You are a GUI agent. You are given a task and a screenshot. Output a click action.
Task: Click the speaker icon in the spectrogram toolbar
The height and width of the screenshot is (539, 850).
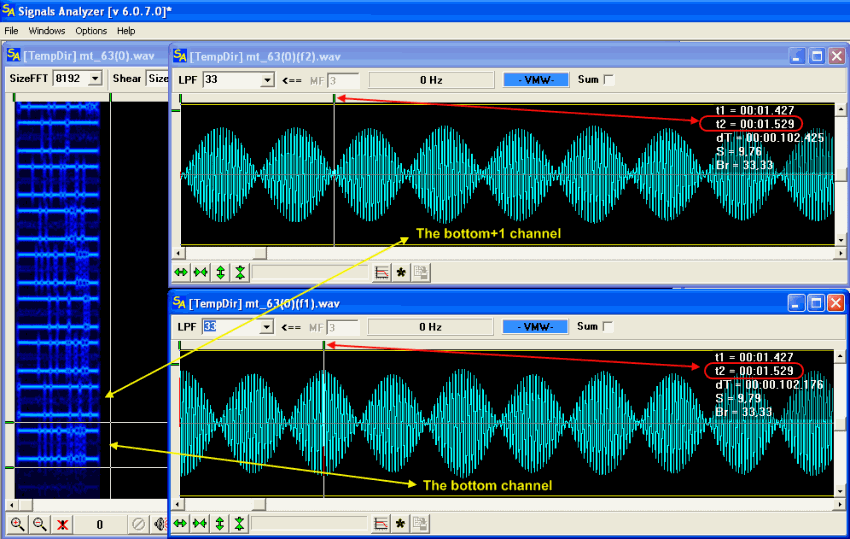click(160, 524)
